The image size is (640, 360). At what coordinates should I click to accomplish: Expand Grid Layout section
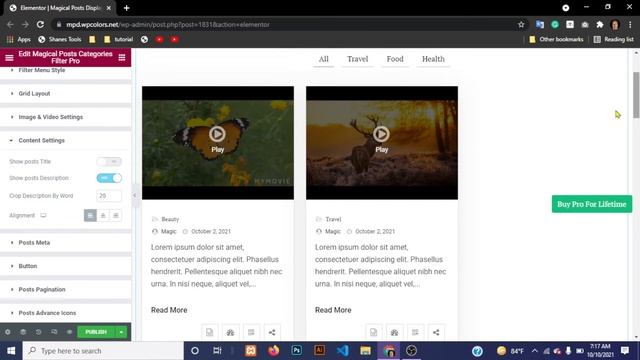pyautogui.click(x=65, y=93)
